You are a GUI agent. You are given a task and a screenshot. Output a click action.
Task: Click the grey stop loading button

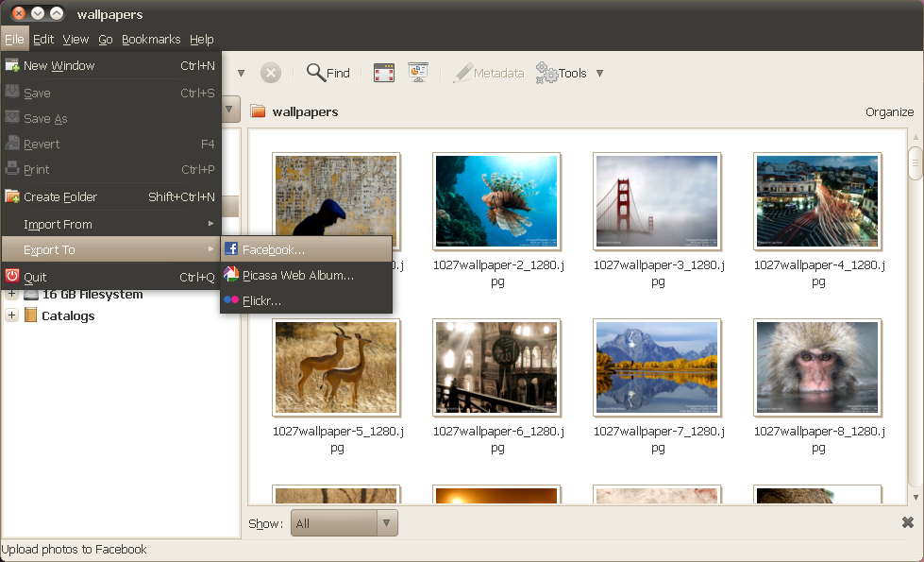271,73
